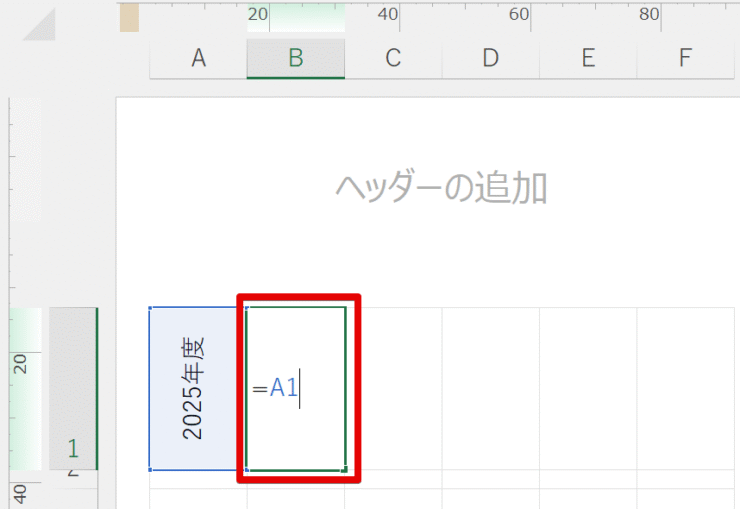Click the left margin marker on horizontal ruler

(x=129, y=18)
